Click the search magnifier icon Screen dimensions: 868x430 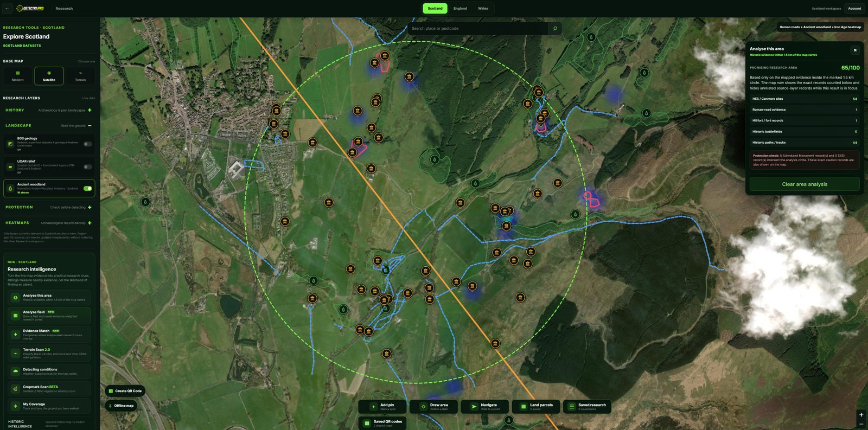click(x=555, y=28)
